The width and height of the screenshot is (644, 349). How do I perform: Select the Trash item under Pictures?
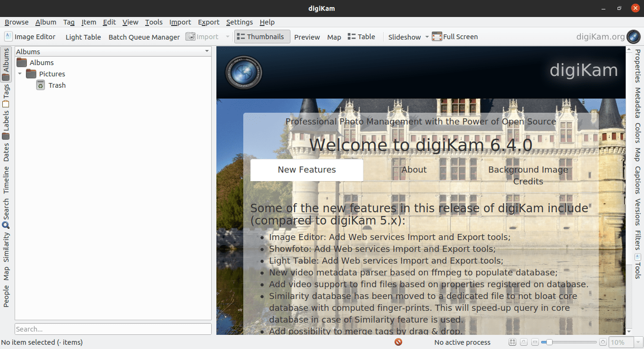51,85
